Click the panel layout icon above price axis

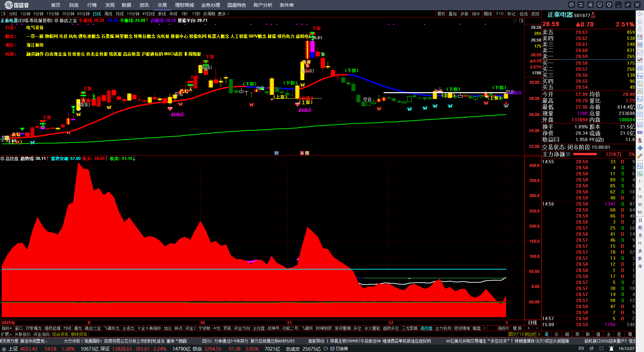tap(521, 21)
